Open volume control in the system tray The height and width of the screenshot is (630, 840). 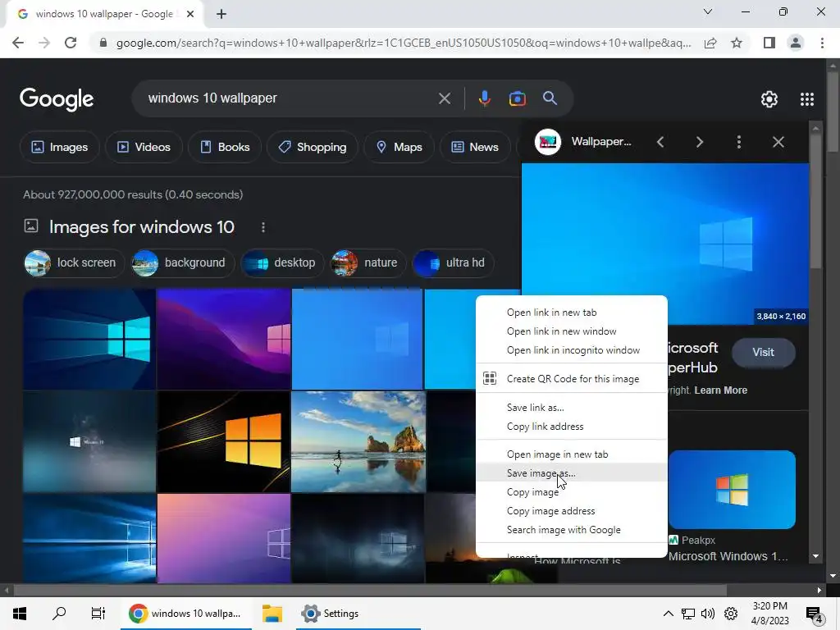708,614
